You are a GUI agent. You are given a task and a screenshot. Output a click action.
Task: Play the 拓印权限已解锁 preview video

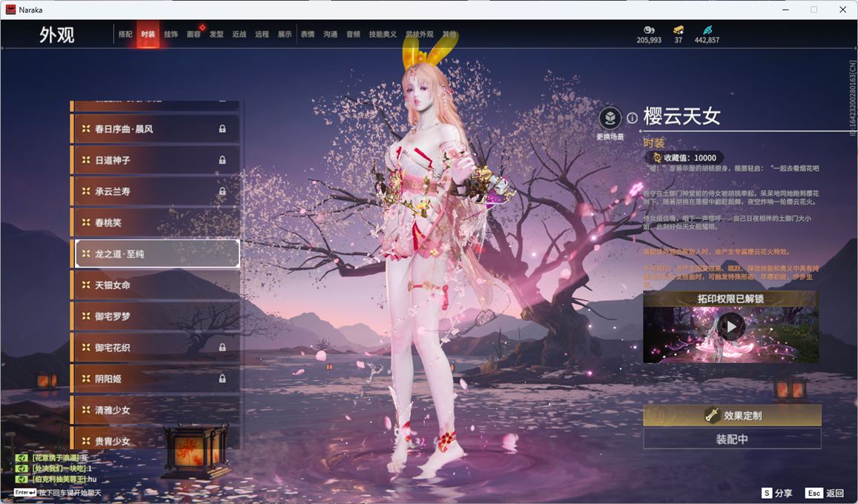tap(730, 326)
